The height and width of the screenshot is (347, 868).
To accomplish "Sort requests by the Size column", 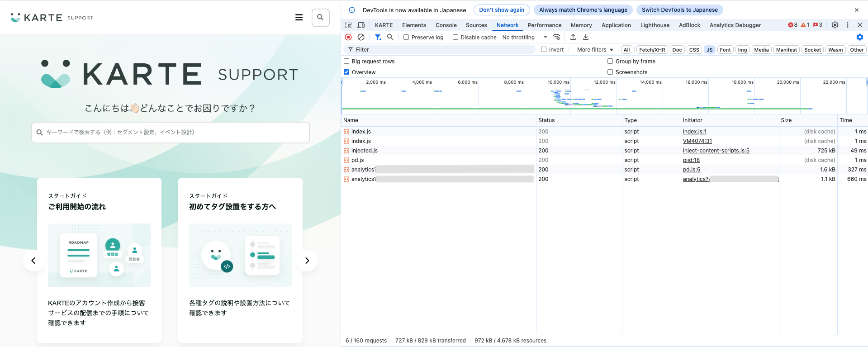I will 808,120.
